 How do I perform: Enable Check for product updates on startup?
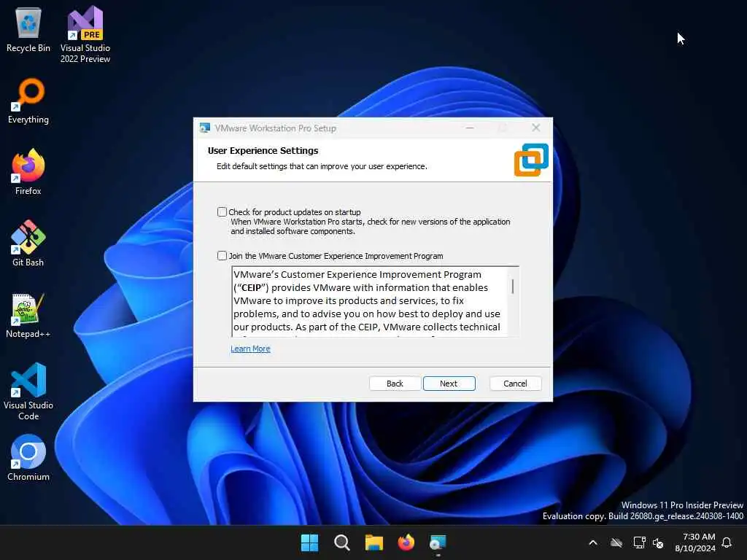coord(222,212)
